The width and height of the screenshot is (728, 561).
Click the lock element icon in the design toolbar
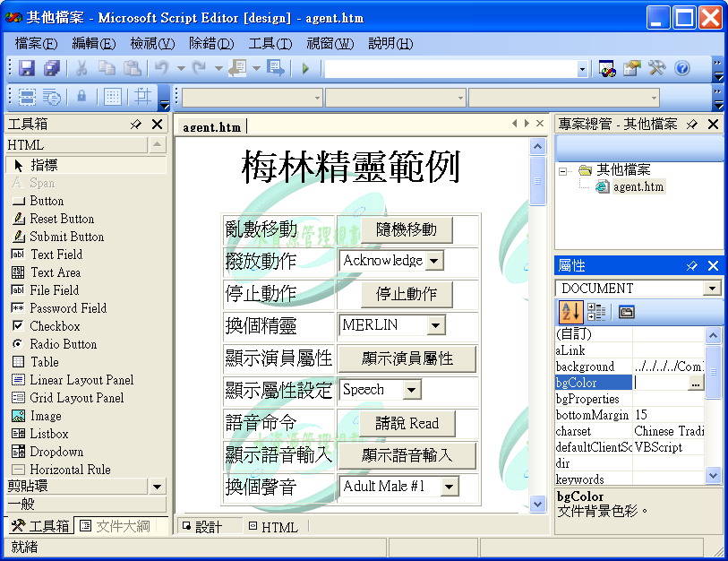[81, 97]
